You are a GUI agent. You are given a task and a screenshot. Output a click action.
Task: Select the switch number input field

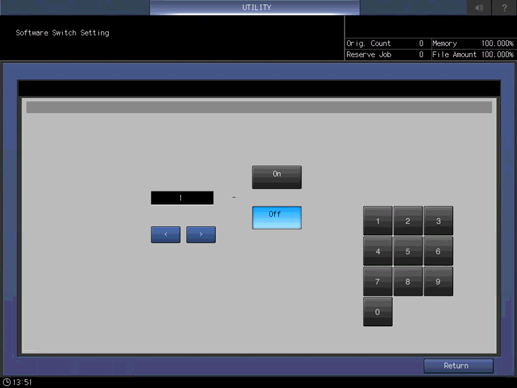point(182,198)
